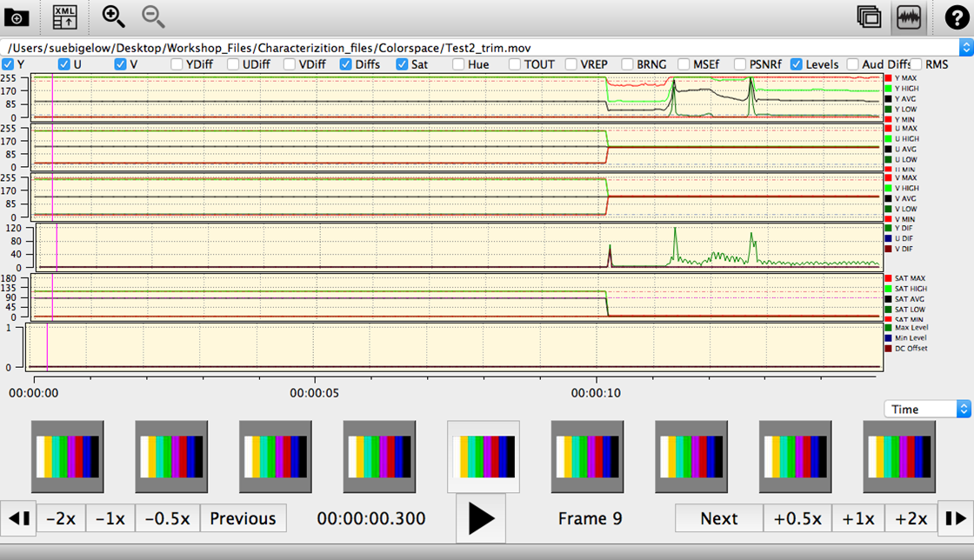Click the Y HIGH legend entry

902,89
